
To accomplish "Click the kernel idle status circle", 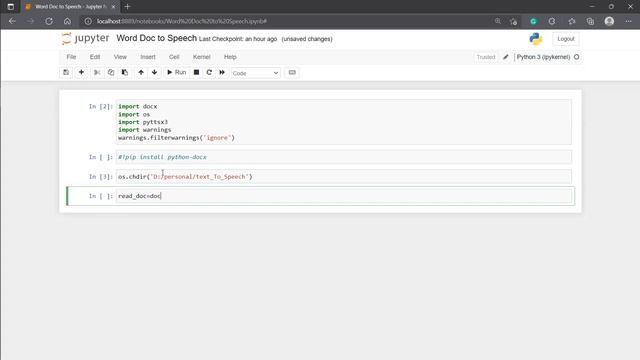I will (577, 57).
